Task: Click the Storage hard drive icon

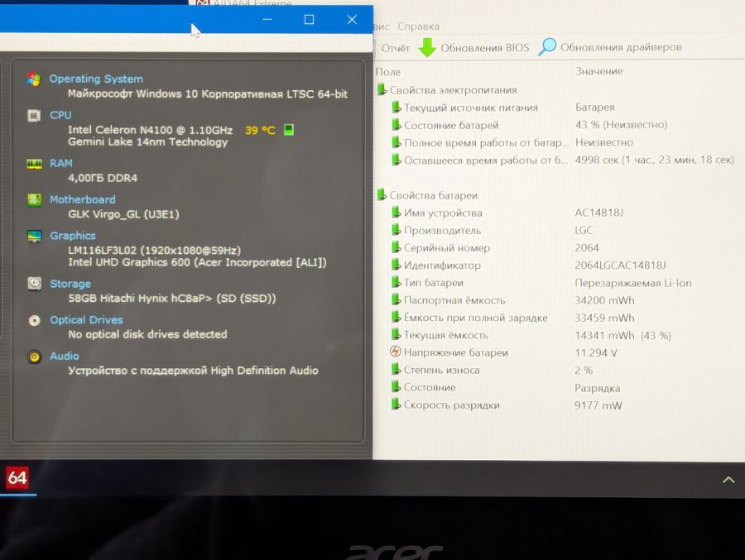Action: [34, 284]
